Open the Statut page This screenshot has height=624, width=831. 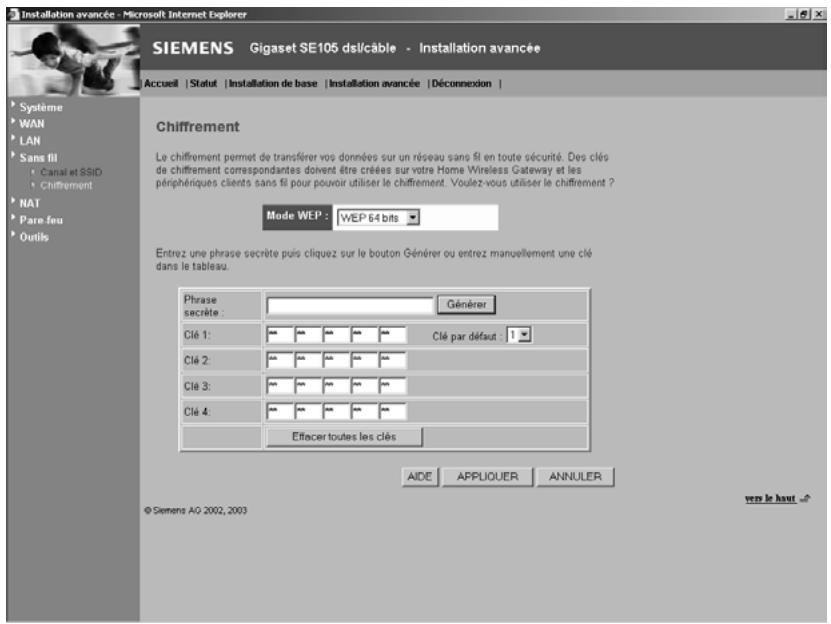point(204,84)
